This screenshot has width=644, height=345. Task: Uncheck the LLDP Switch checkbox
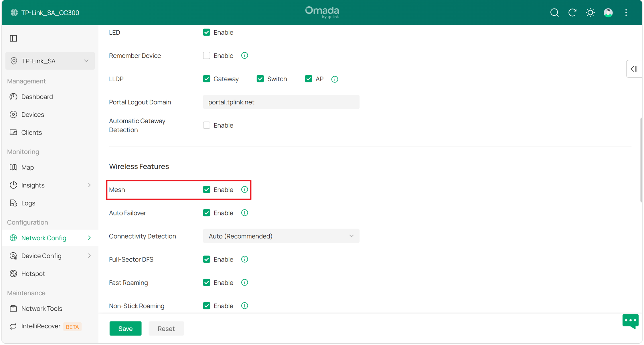tap(260, 79)
